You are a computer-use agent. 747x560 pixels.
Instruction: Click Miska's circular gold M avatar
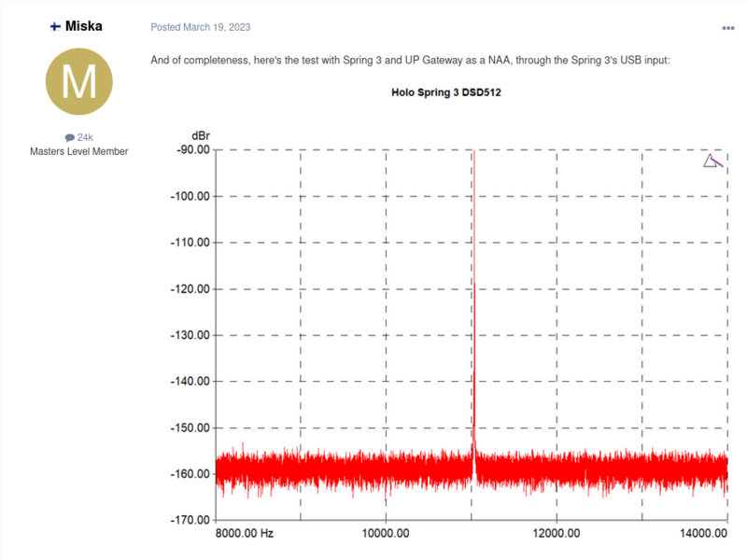(78, 82)
